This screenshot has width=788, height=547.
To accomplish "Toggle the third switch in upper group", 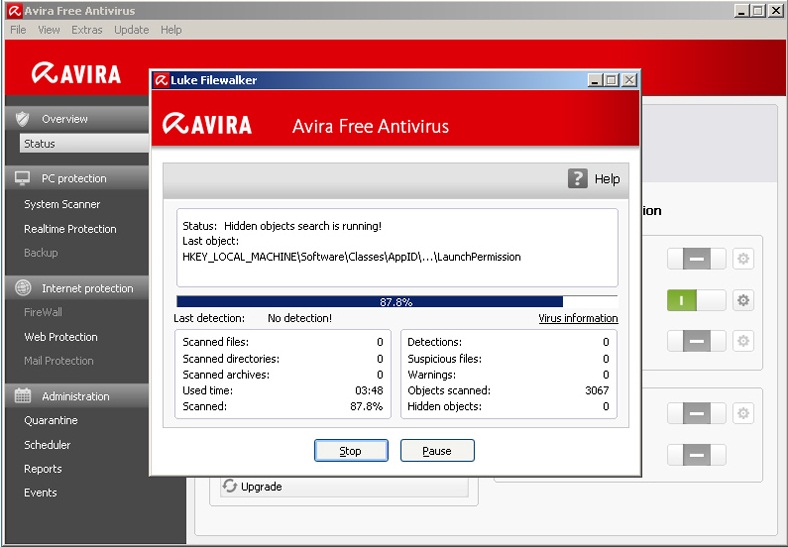I will [x=697, y=341].
